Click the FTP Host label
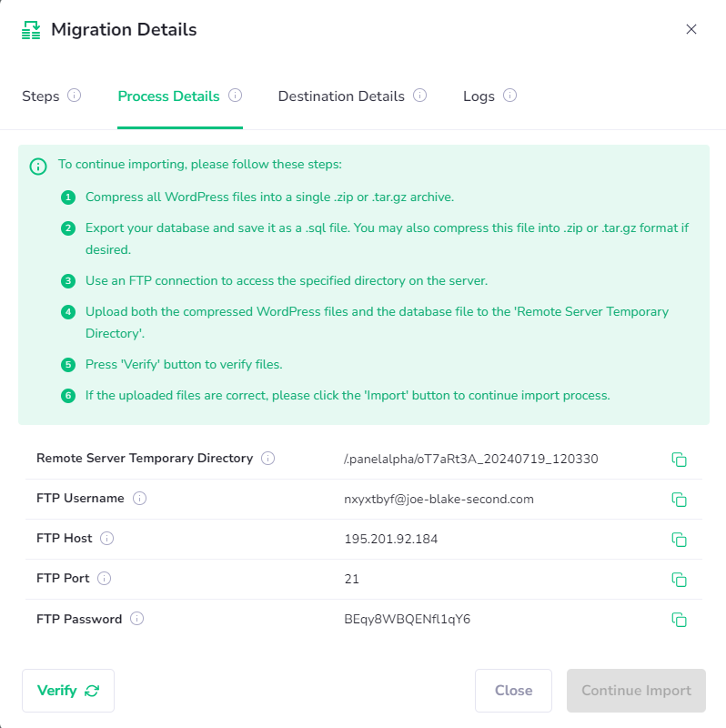This screenshot has width=726, height=728. [64, 538]
